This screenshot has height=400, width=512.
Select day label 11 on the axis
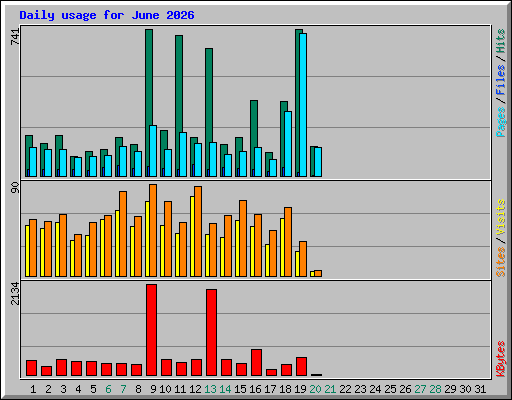(180, 389)
